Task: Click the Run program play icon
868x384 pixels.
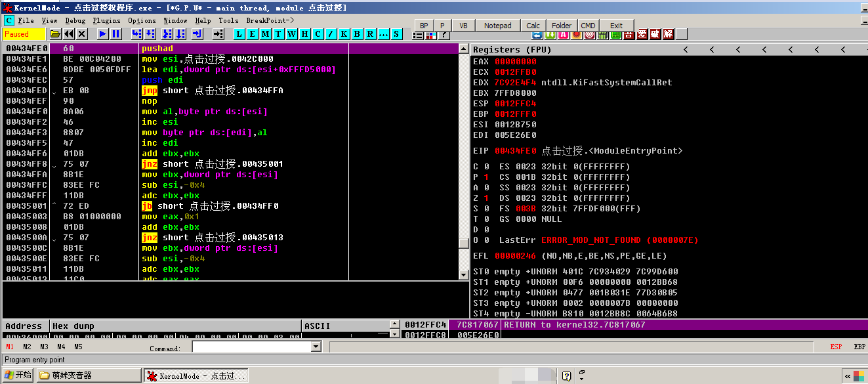Action: (x=103, y=34)
